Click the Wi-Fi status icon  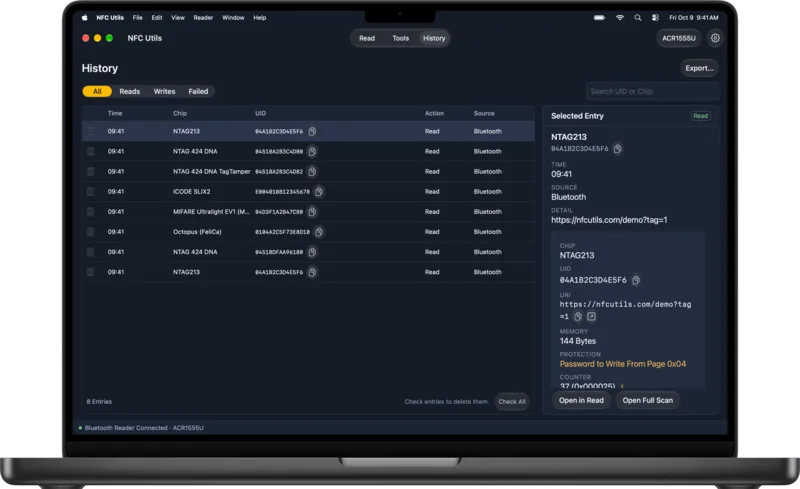[x=620, y=17]
